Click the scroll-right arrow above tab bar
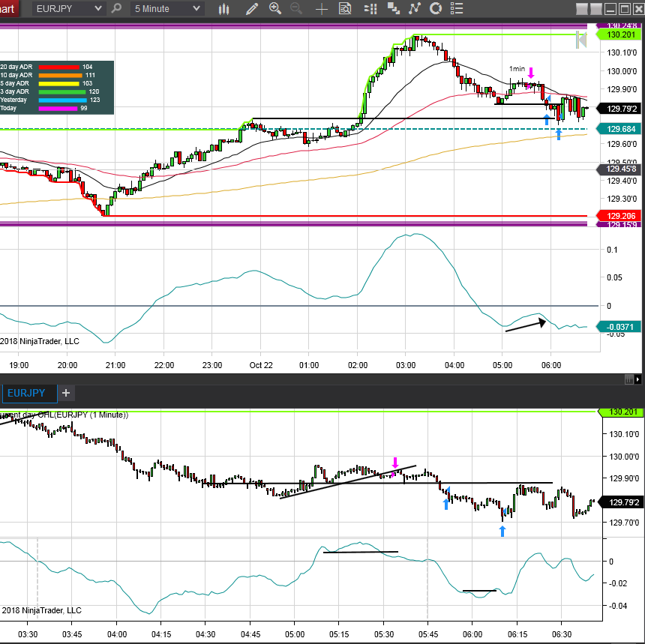 click(637, 379)
